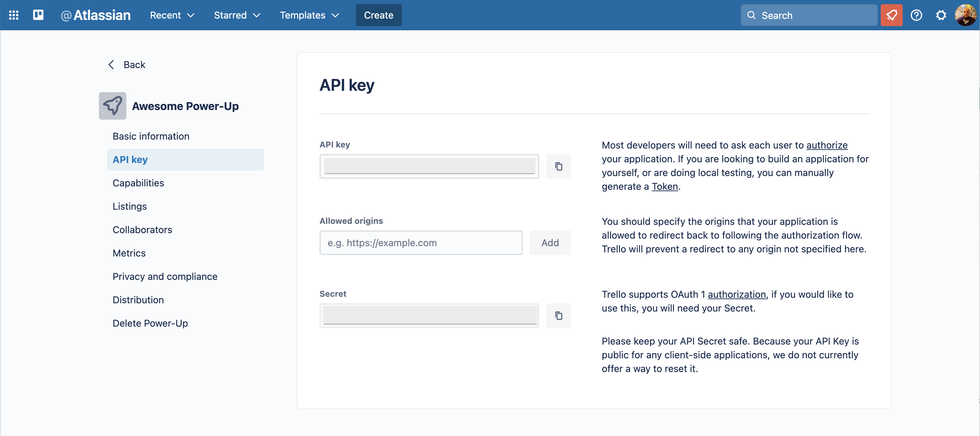This screenshot has width=980, height=436.
Task: Click the Allowed origins input field
Action: 421,243
